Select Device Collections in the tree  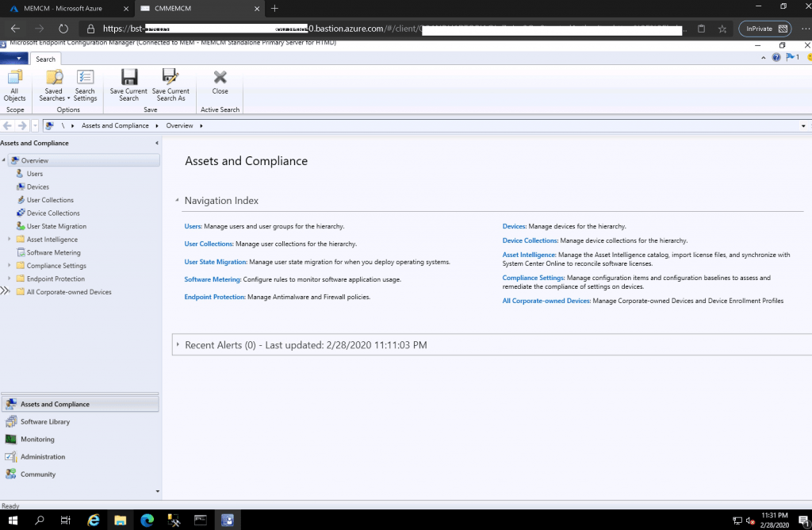pyautogui.click(x=53, y=213)
